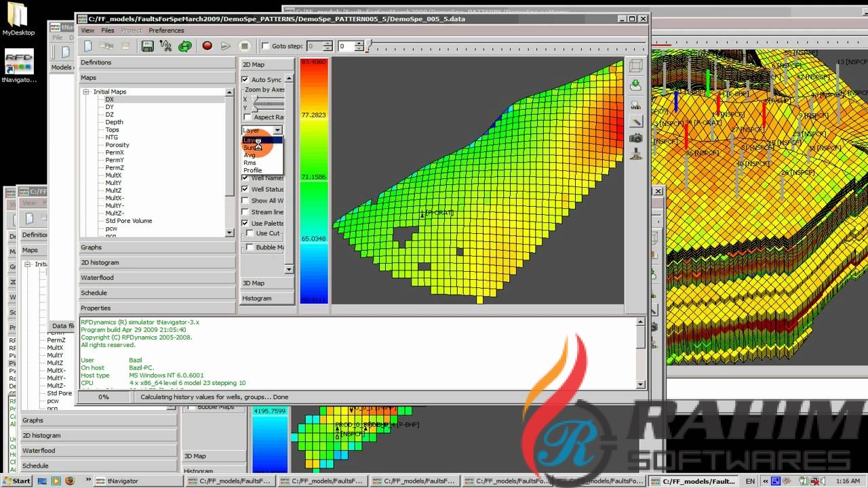This screenshot has width=868, height=488.
Task: Open the tNavigator desktop shortcut
Action: (x=18, y=66)
